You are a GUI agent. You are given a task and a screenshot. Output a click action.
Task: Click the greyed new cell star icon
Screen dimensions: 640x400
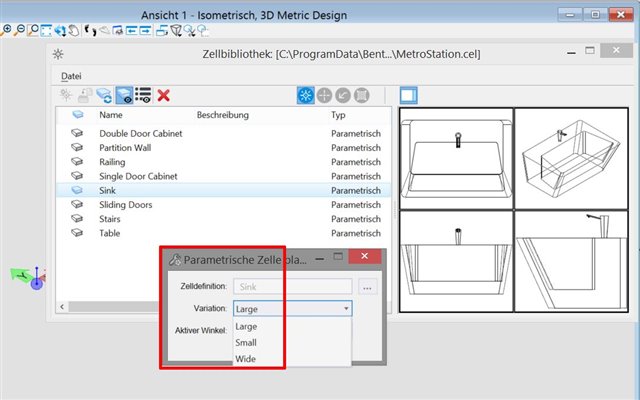click(x=66, y=95)
